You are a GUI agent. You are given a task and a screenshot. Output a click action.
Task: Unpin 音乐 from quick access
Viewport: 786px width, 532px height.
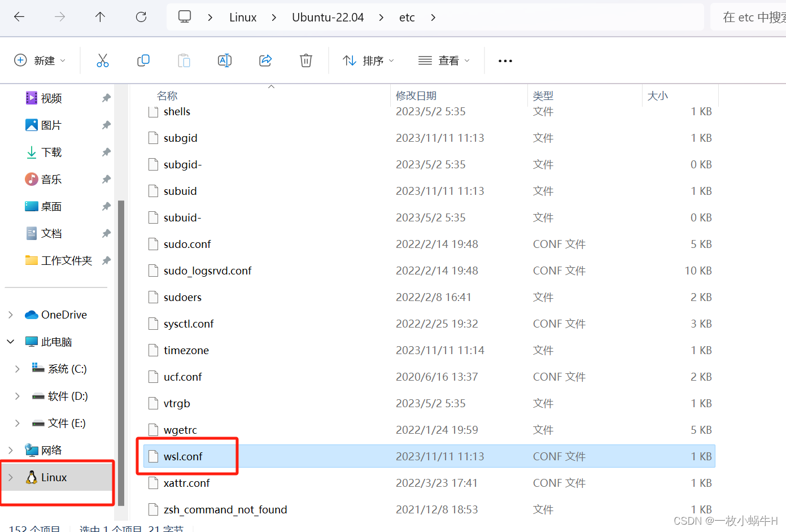click(x=106, y=180)
